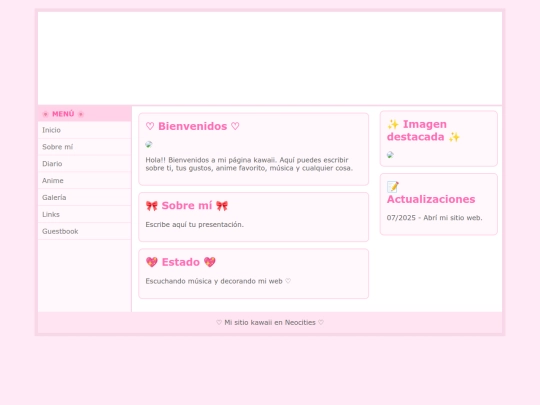Click the Bienvenidos heading
Viewport: 540px width, 405px height.
(193, 126)
